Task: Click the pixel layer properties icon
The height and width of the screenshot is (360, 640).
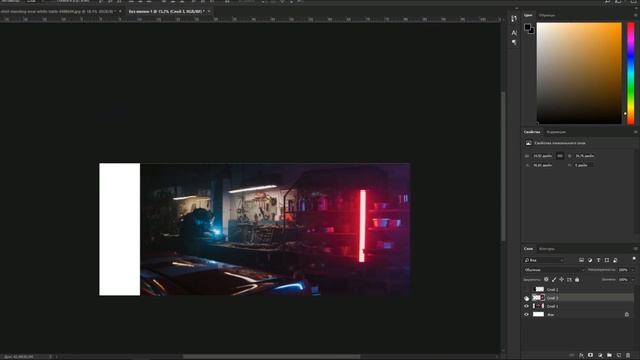Action: [x=529, y=143]
